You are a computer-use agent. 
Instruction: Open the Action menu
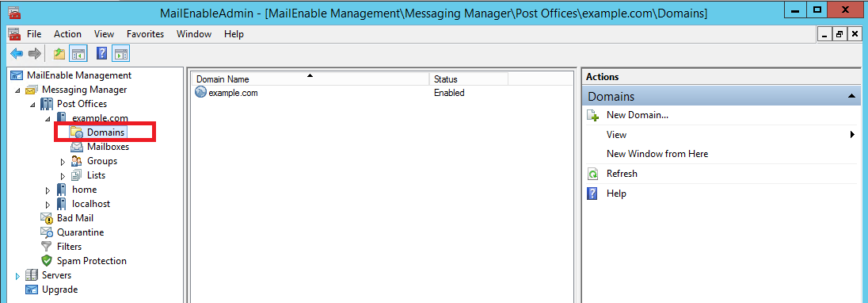[67, 34]
